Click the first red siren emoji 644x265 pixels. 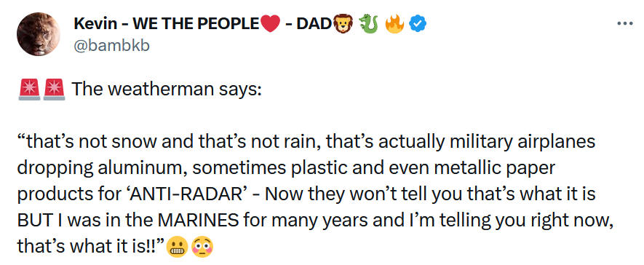pyautogui.click(x=29, y=89)
